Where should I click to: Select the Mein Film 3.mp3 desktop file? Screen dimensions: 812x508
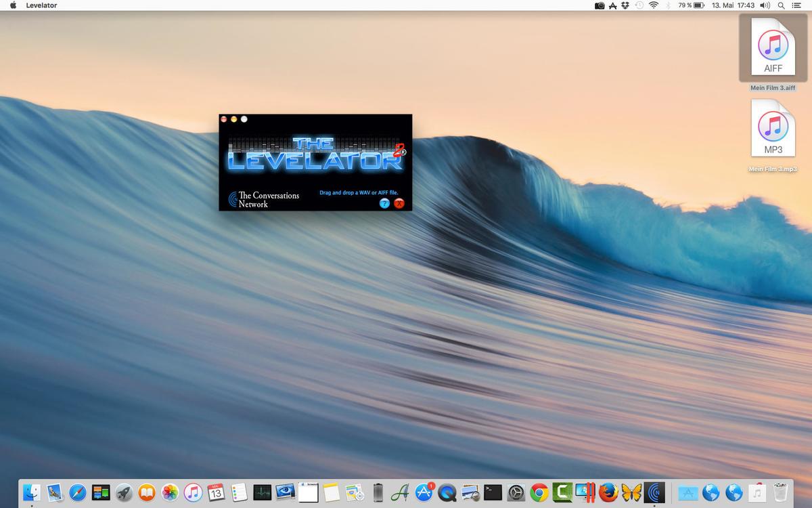773,135
